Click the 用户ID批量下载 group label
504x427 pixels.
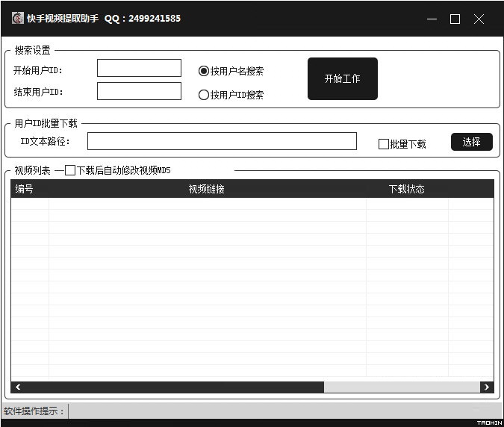(46, 123)
